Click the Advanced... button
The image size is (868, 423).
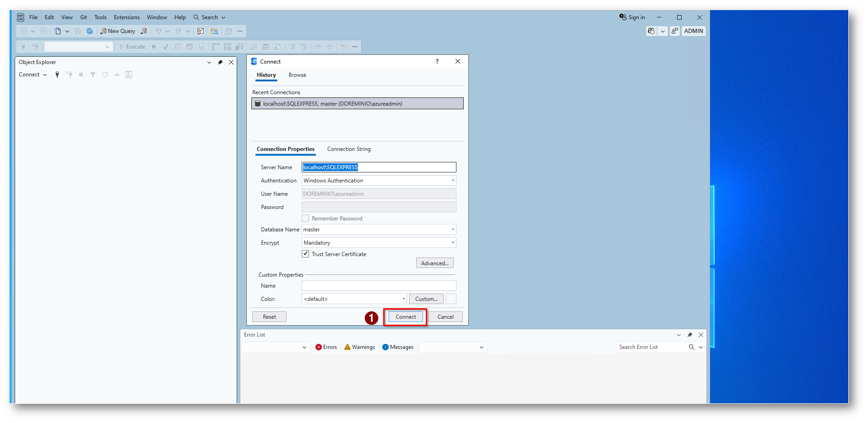pos(434,263)
